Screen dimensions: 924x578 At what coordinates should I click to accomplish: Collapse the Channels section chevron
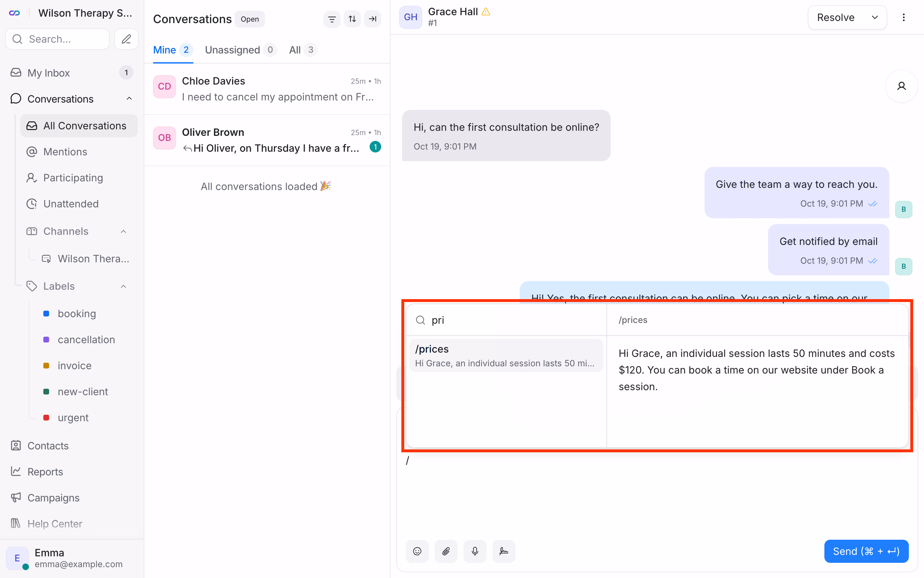click(x=123, y=231)
